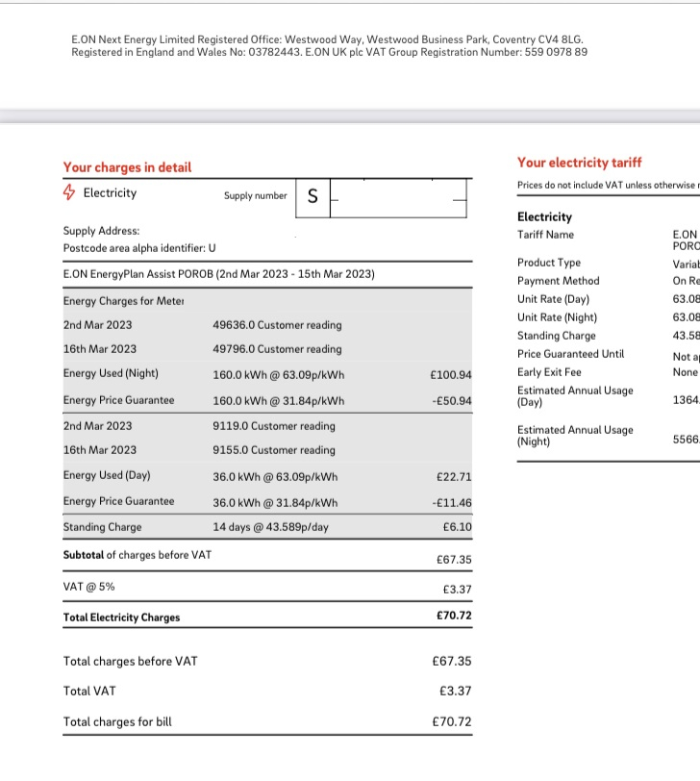Select the E.ON EnergyPlan Assist POROB period line
700x781 pixels.
click(x=218, y=274)
